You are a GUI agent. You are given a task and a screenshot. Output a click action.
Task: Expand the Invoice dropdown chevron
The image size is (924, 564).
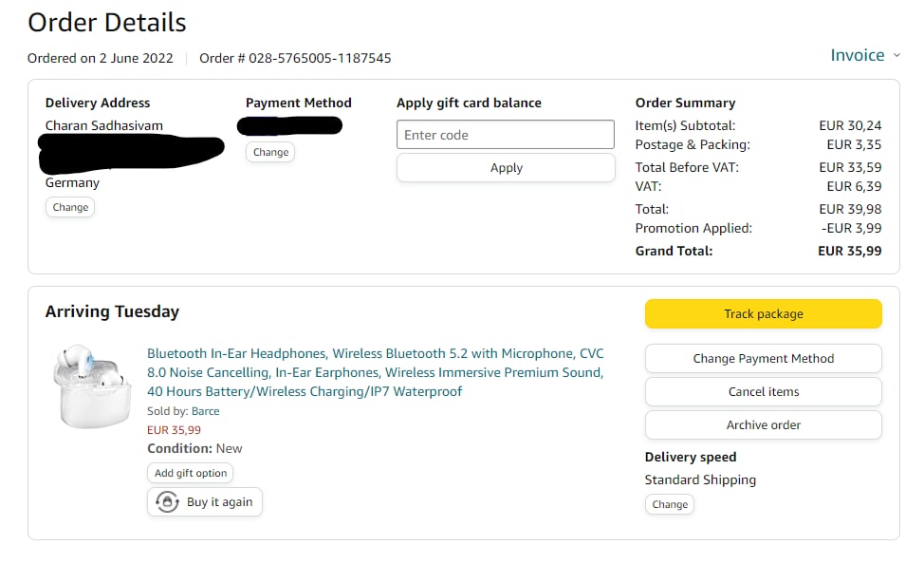pos(896,55)
